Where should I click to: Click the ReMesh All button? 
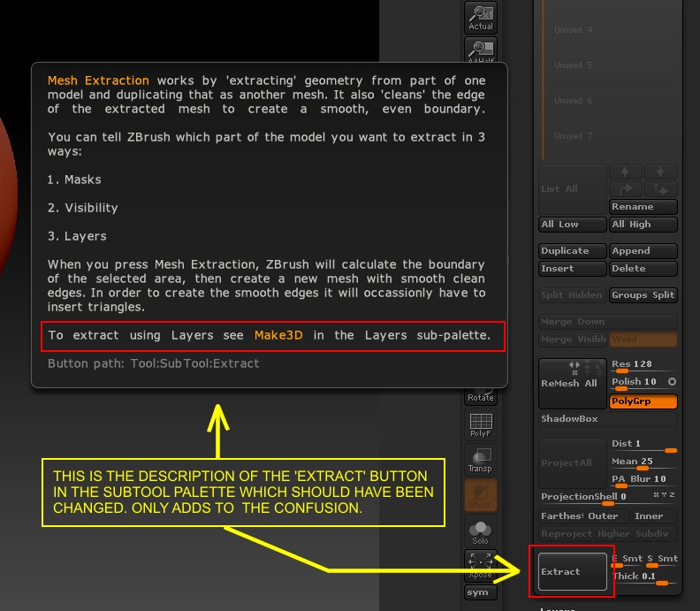pos(573,384)
